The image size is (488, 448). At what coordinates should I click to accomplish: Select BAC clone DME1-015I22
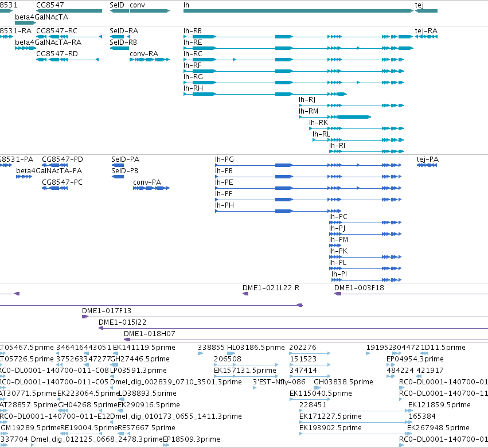tap(293, 329)
